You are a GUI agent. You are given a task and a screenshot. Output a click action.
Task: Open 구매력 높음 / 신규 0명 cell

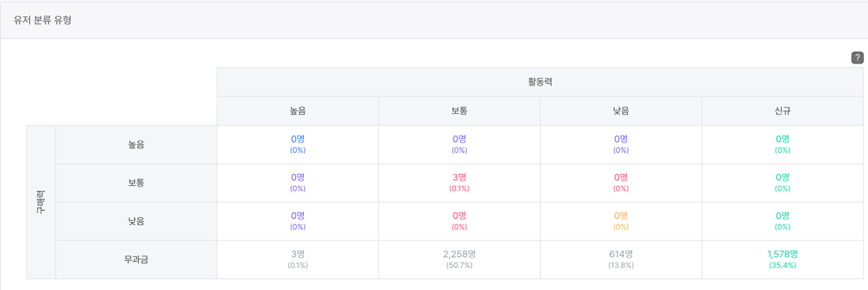point(782,145)
